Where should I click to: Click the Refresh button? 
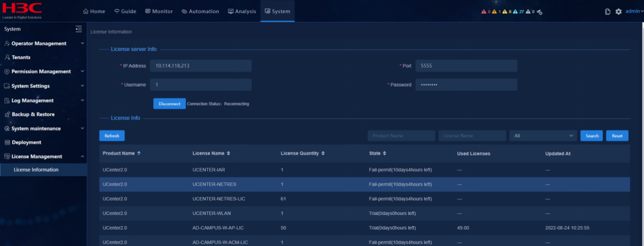coord(112,136)
